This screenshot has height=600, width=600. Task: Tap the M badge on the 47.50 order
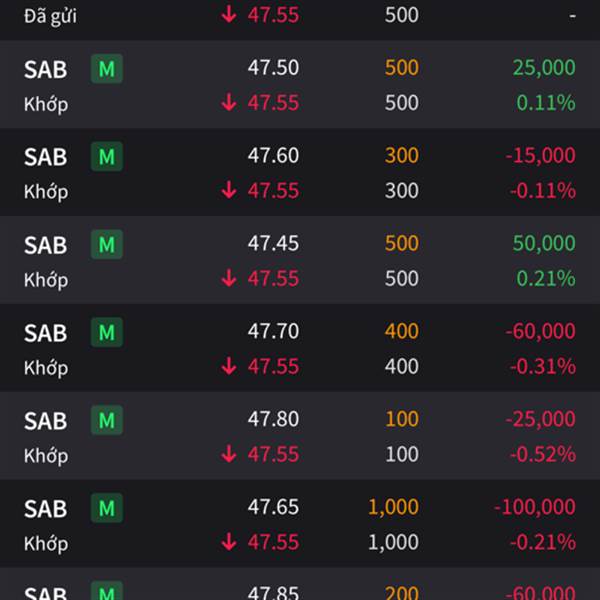pyautogui.click(x=107, y=69)
